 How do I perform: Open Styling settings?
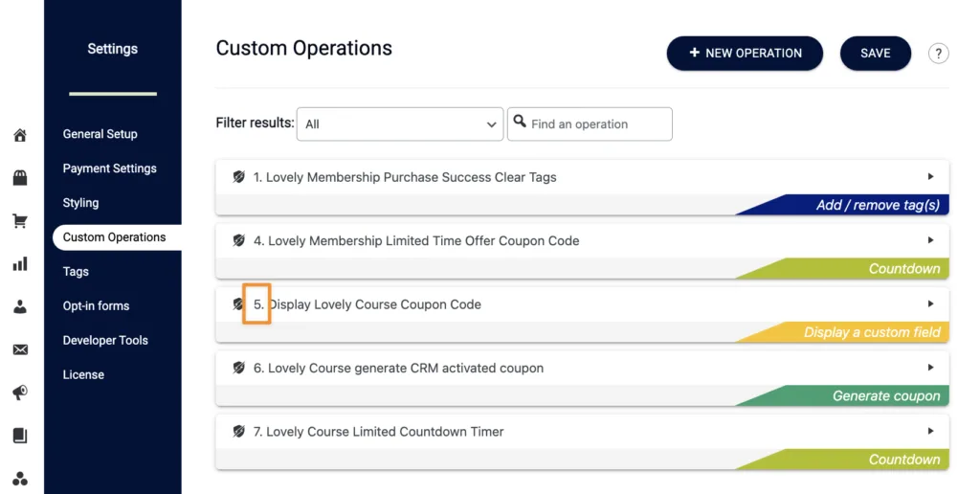[80, 203]
